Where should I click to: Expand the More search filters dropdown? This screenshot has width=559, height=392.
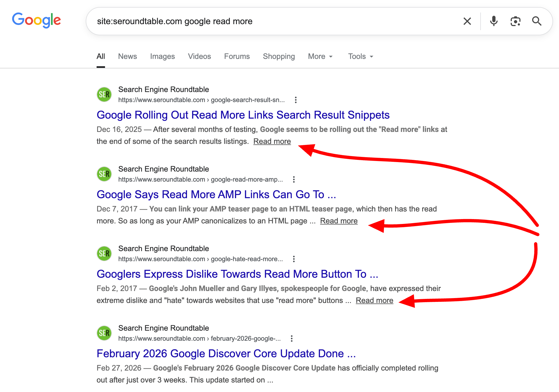click(x=320, y=56)
